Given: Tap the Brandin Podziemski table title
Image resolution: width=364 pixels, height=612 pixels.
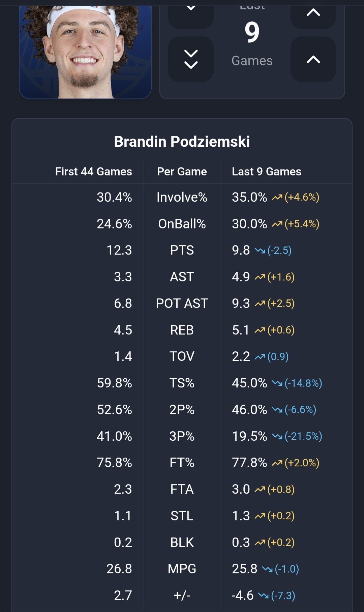Looking at the screenshot, I should [182, 142].
